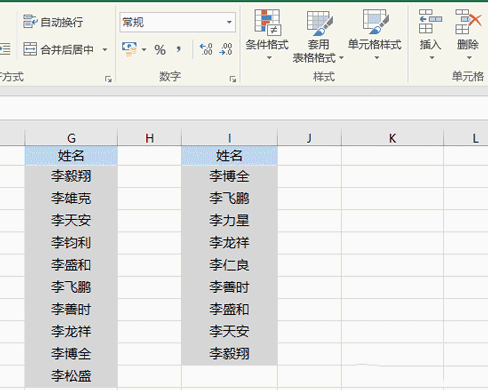Click the accounting number format icon
Image resolution: width=488 pixels, height=390 pixels.
point(129,49)
